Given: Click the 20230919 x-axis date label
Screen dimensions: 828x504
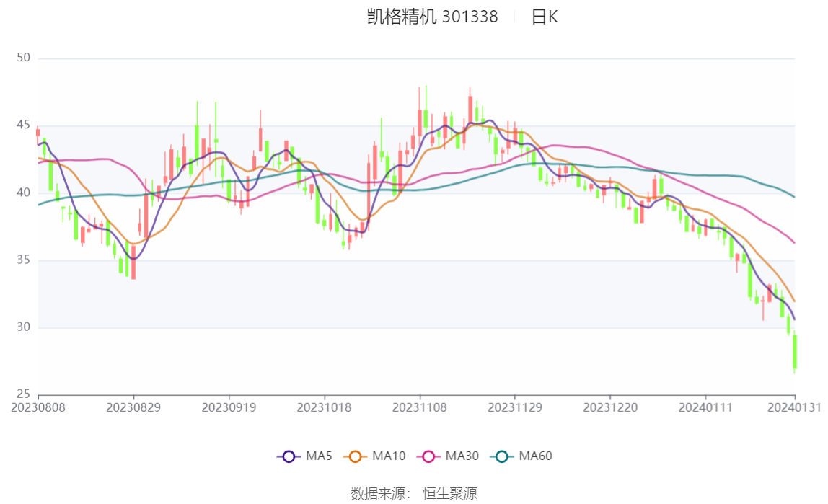Looking at the screenshot, I should pos(229,407).
